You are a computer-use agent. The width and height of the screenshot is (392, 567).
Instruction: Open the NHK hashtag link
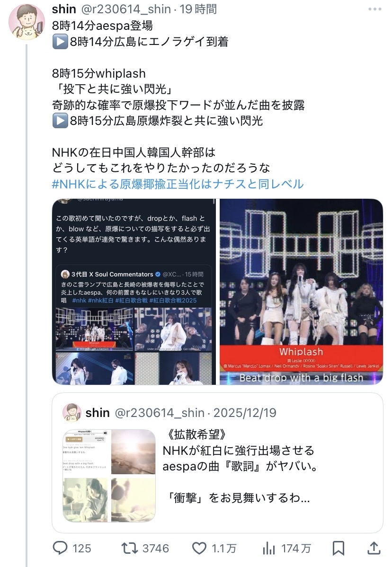pos(178,184)
